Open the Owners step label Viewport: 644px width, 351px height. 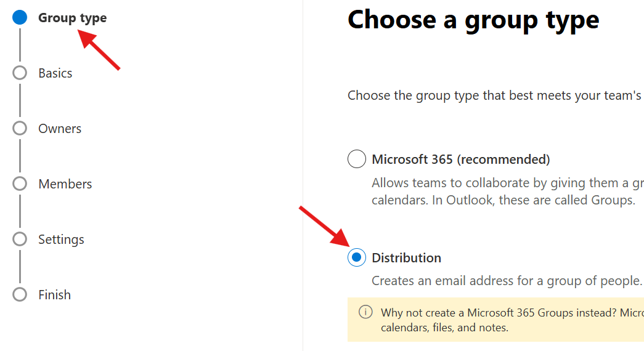coord(60,129)
